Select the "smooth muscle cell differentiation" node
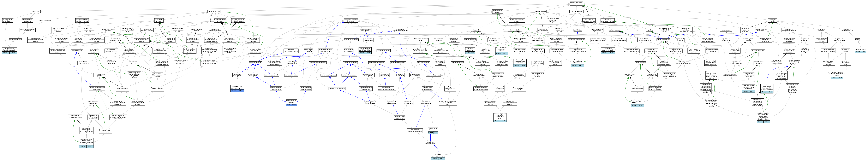This screenshot has height=161, width=868. (365, 49)
